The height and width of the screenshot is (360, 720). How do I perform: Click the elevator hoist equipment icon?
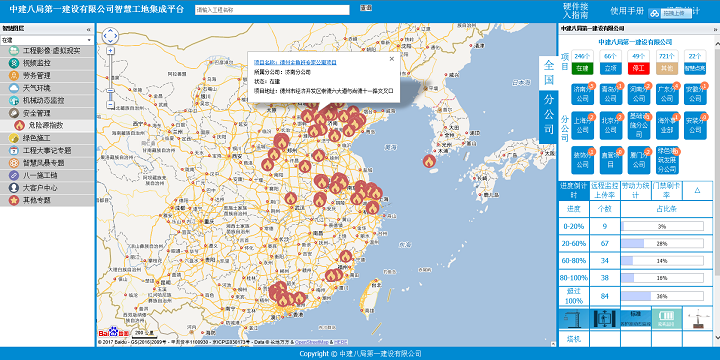point(605,319)
